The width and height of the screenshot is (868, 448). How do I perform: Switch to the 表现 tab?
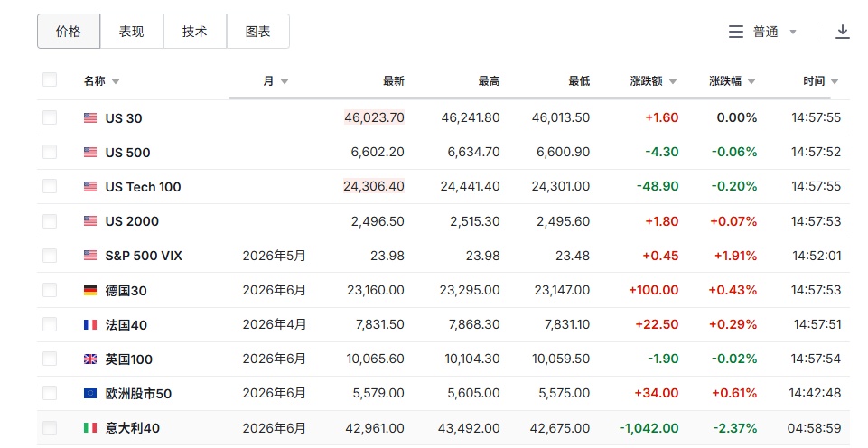(131, 32)
